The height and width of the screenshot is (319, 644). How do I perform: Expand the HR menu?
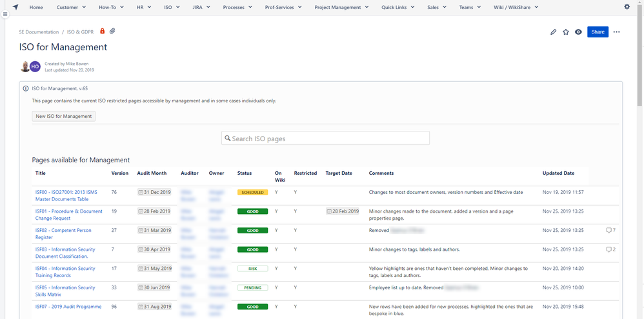[144, 7]
